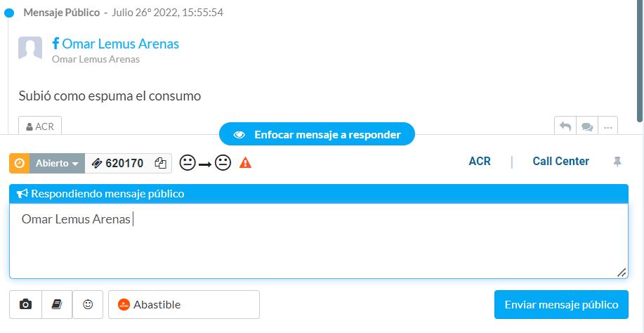Viewport: 644px width, 333px height.
Task: Click the orange clock icon
Action: pos(19,164)
